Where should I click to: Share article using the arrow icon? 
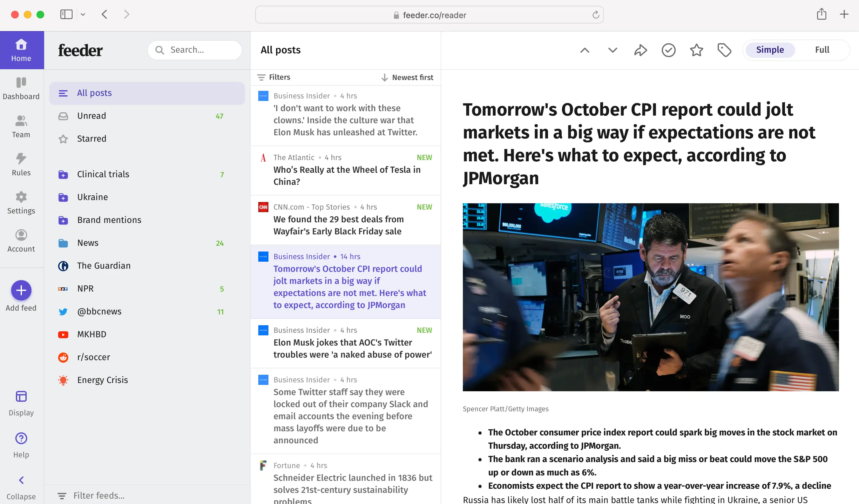coord(640,50)
